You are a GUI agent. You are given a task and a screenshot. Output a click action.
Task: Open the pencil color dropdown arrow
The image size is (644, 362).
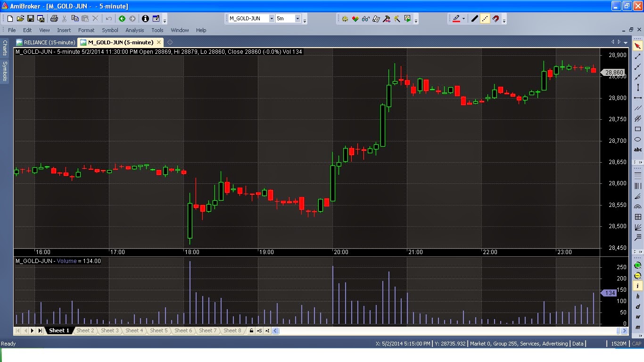[x=463, y=18]
